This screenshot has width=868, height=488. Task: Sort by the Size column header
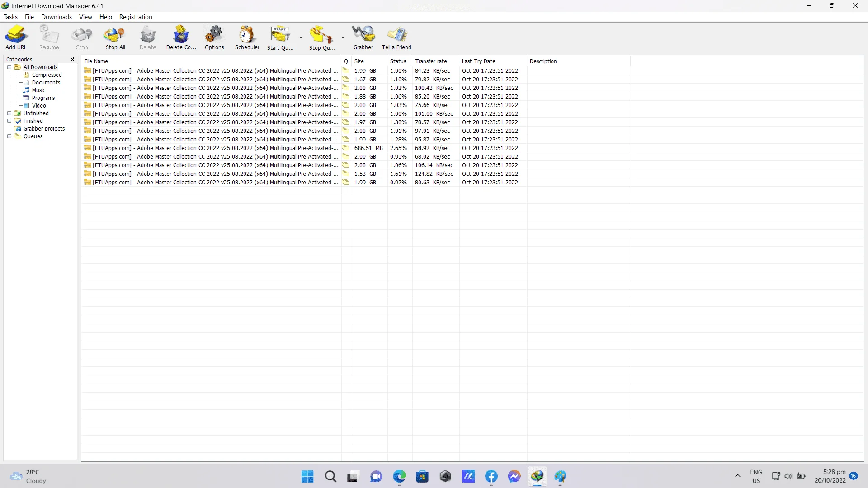coord(369,61)
